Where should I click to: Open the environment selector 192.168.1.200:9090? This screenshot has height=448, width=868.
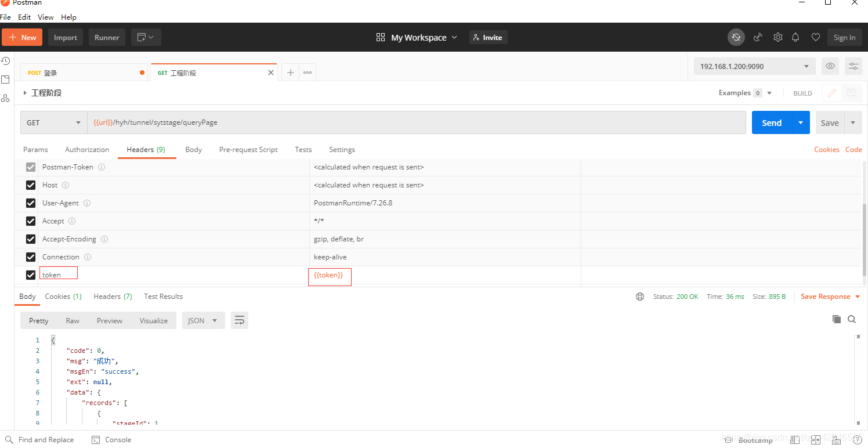754,66
